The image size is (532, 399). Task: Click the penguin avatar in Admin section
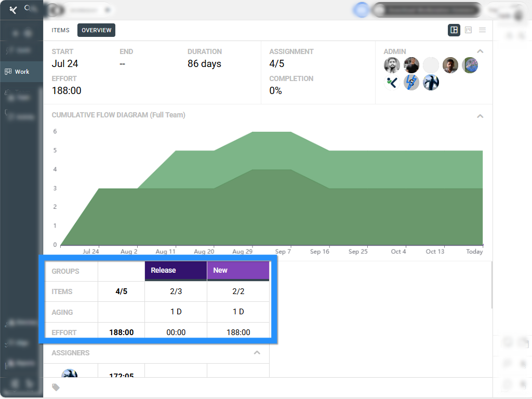tap(431, 82)
